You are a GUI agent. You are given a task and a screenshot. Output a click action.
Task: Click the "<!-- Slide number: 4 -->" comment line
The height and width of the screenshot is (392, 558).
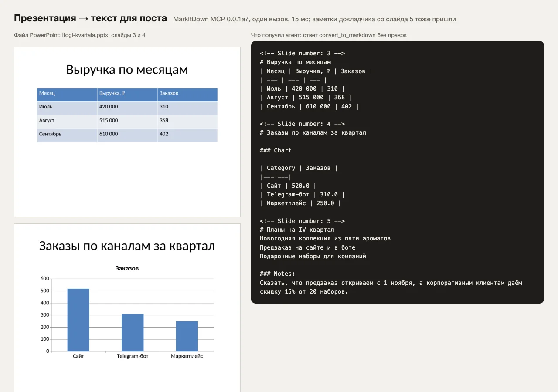(303, 124)
